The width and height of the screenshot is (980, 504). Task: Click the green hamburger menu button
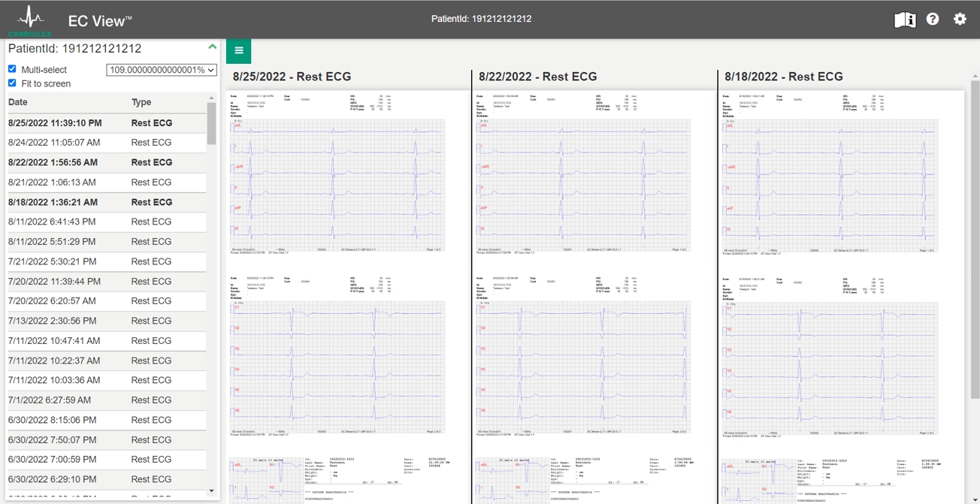239,51
